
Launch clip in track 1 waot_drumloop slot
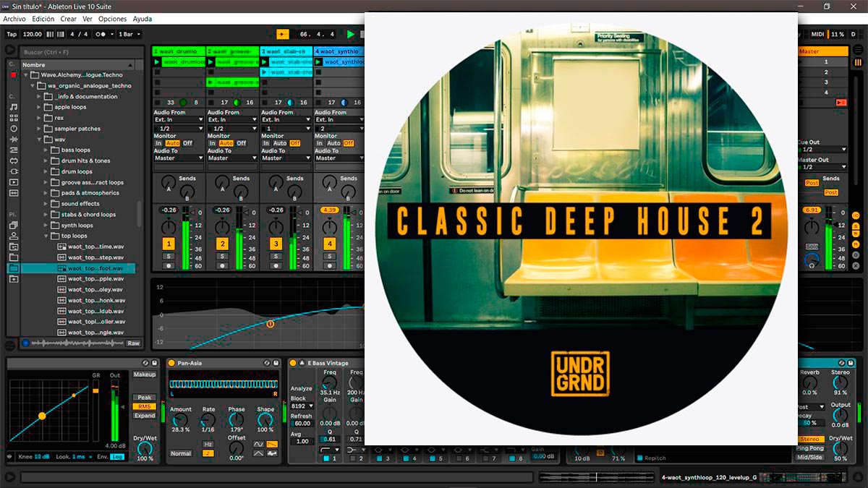pos(158,62)
